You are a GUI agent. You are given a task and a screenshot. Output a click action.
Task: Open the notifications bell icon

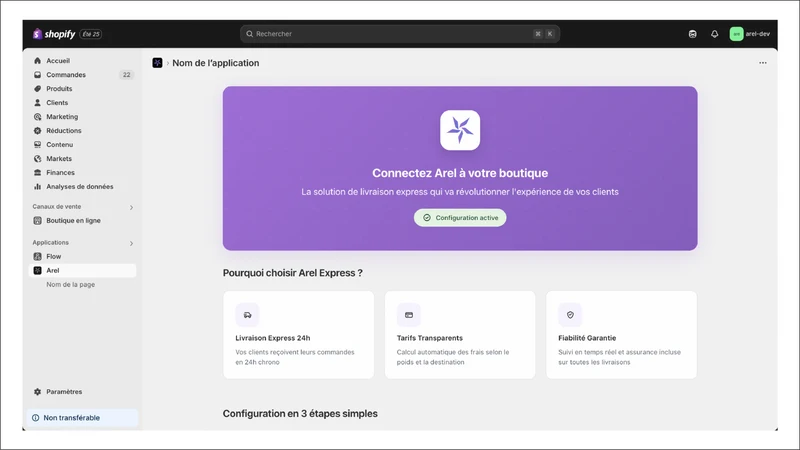point(714,34)
